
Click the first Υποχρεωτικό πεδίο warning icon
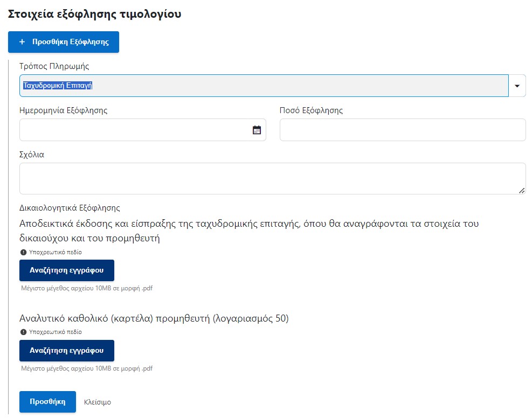tap(23, 252)
